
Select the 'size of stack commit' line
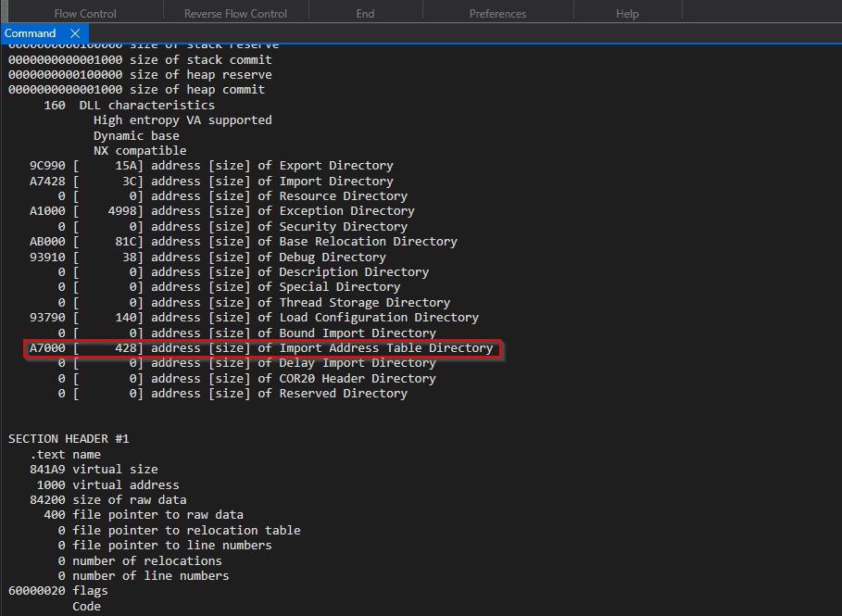140,59
